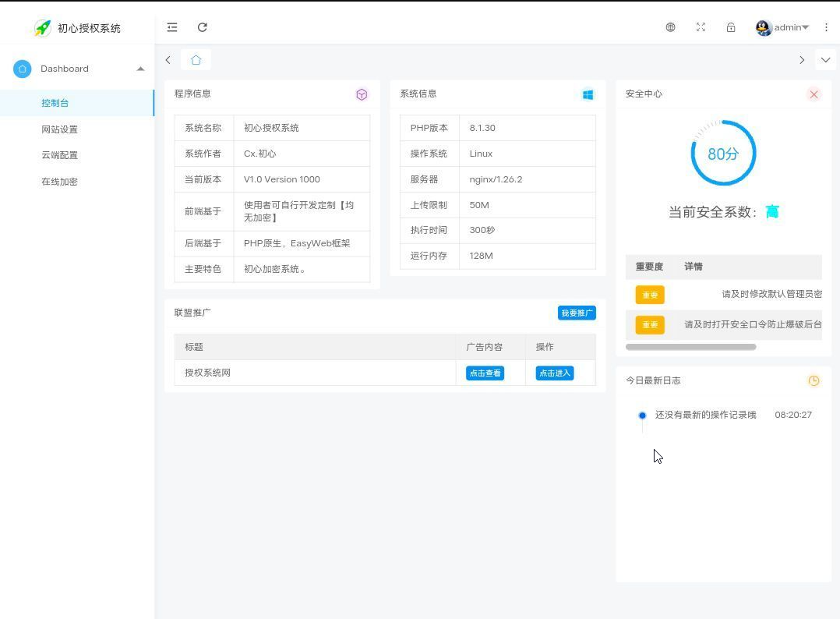Click the lock screen icon

point(731,27)
